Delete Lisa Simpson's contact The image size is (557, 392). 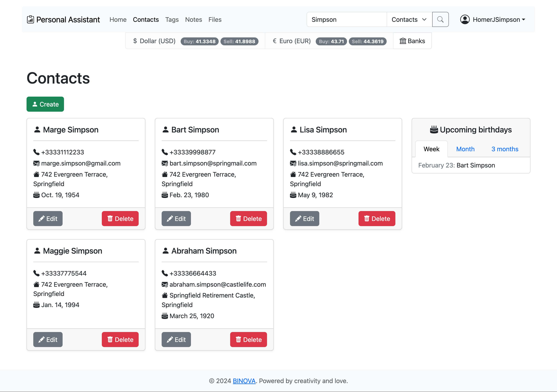click(x=377, y=219)
